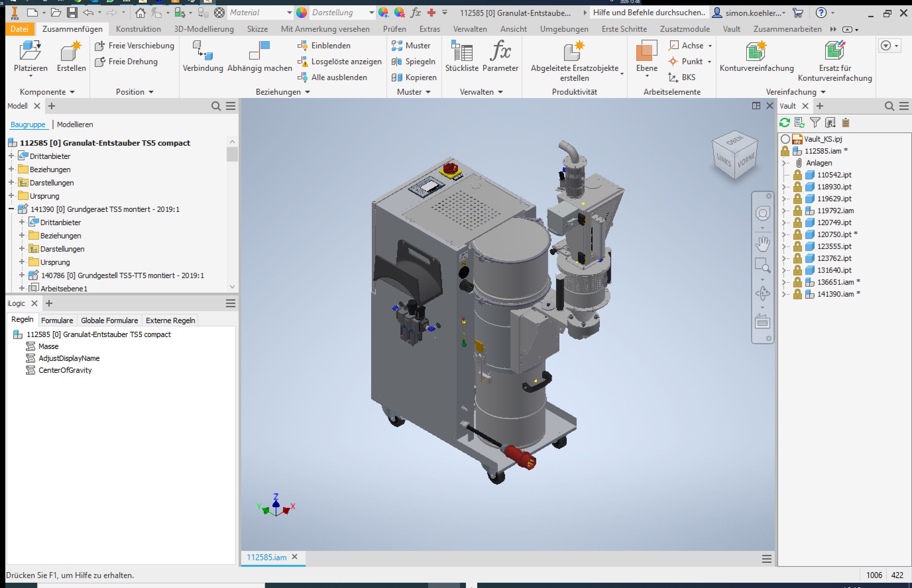Click the Modellieren link in browser
This screenshot has height=588, width=912.
pyautogui.click(x=75, y=124)
